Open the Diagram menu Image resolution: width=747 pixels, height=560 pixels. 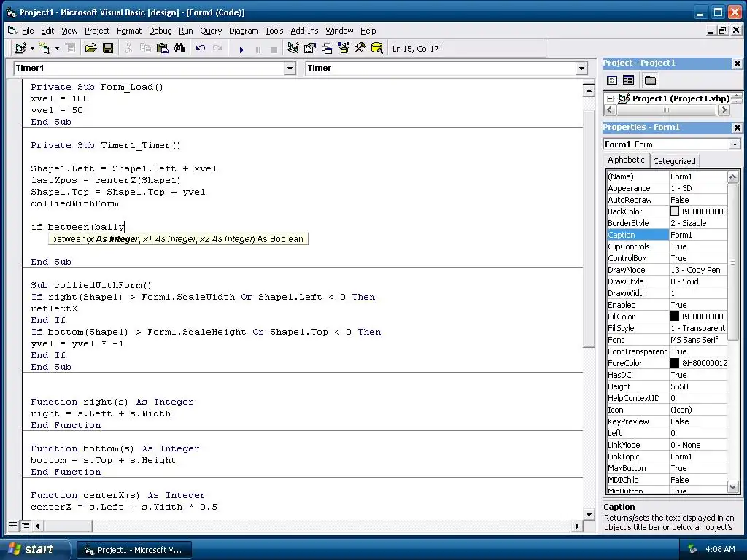click(243, 31)
